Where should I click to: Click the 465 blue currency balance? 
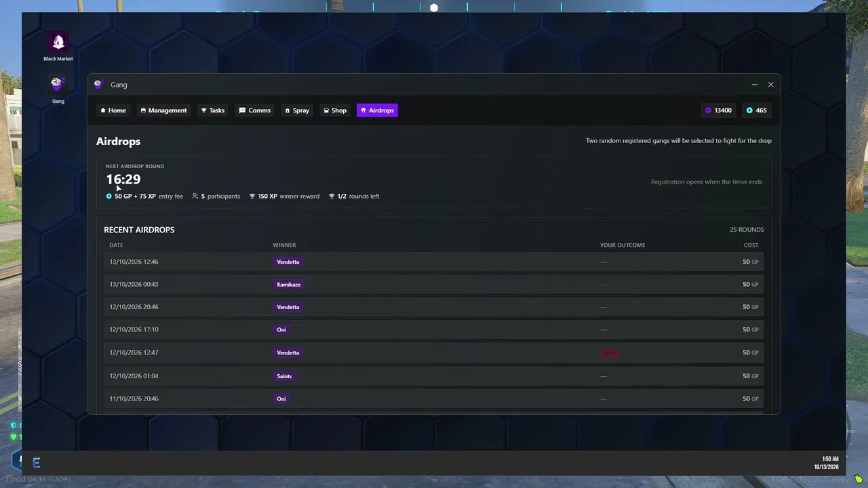tap(757, 110)
